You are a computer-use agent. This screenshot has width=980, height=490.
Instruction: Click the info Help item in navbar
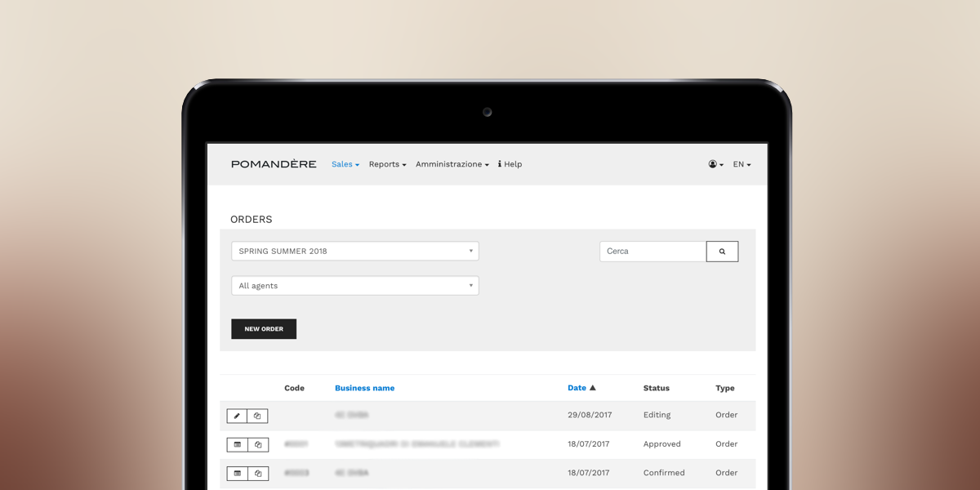(x=510, y=164)
